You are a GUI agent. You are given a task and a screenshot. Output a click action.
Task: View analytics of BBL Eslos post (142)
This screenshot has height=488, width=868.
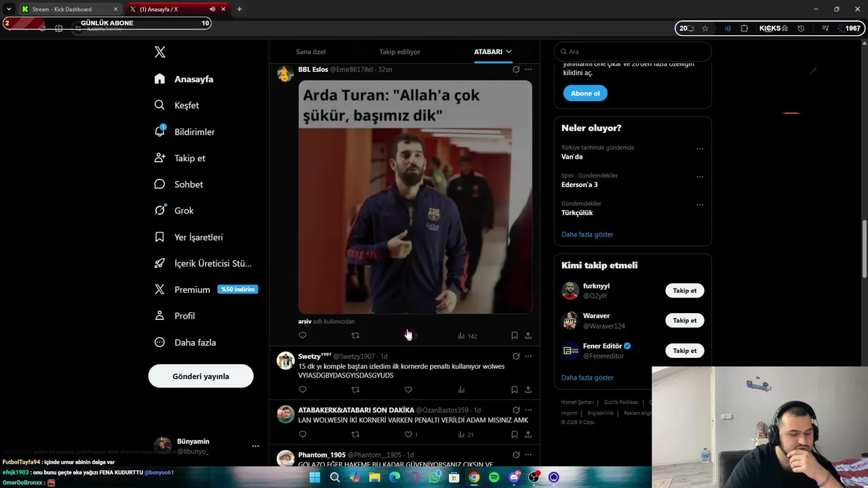[467, 335]
